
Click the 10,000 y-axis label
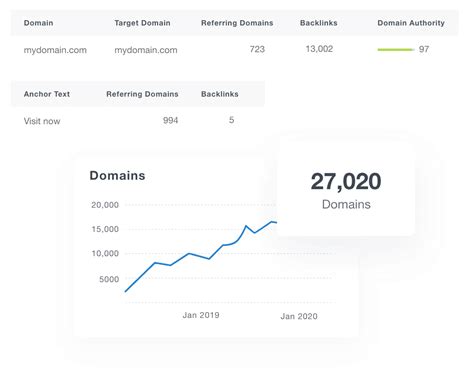105,254
